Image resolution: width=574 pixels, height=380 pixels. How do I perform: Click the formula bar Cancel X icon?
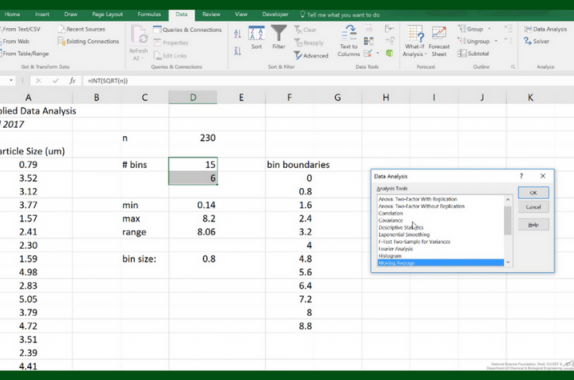pyautogui.click(x=38, y=81)
